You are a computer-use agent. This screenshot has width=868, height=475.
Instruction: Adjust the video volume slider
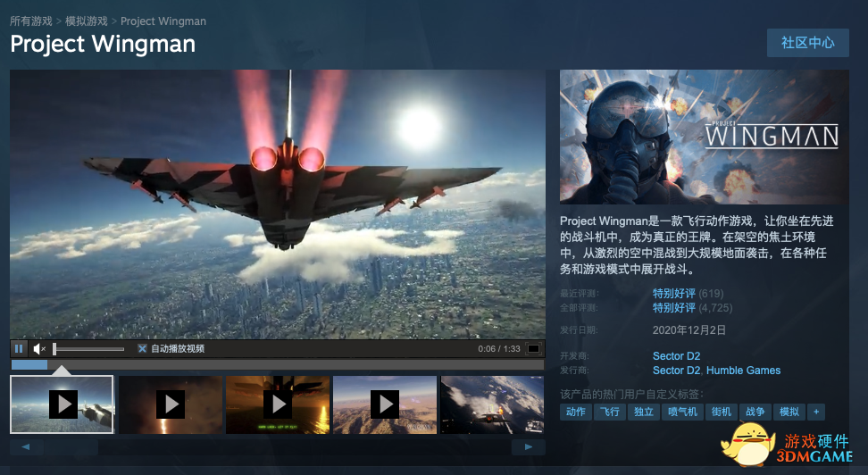(x=88, y=349)
